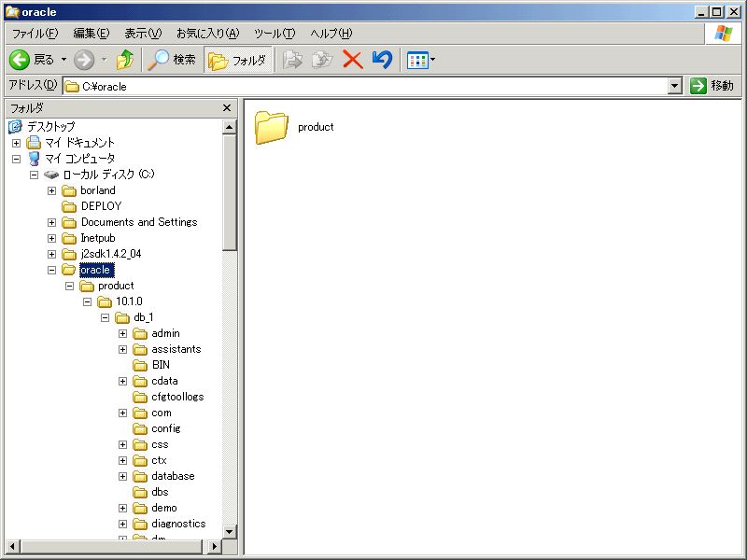
Task: Click the red Delete X icon
Action: (352, 60)
